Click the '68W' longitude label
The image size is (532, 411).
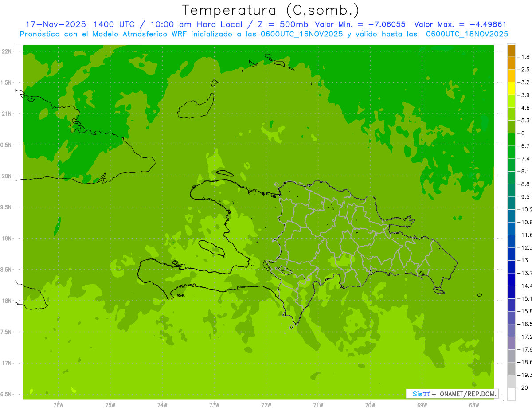(x=474, y=405)
